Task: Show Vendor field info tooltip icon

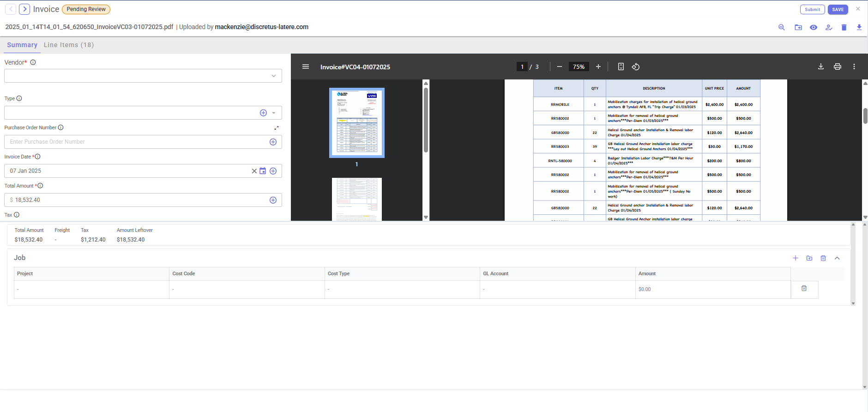Action: coord(33,62)
